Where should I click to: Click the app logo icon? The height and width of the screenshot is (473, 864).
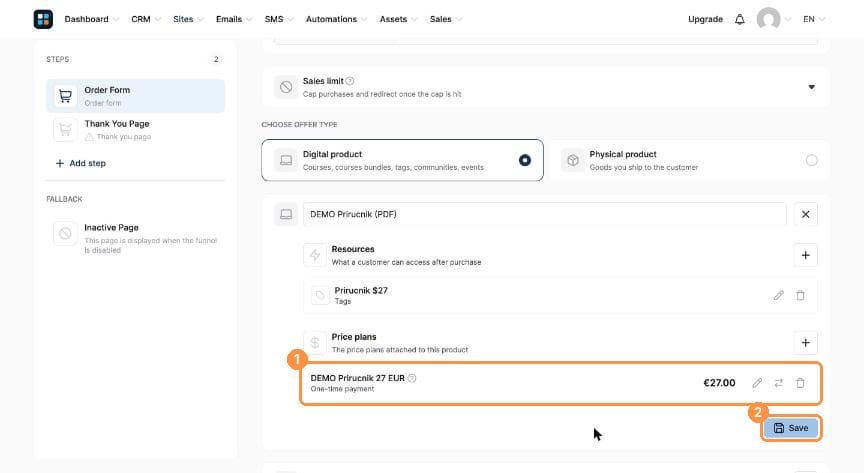[43, 19]
